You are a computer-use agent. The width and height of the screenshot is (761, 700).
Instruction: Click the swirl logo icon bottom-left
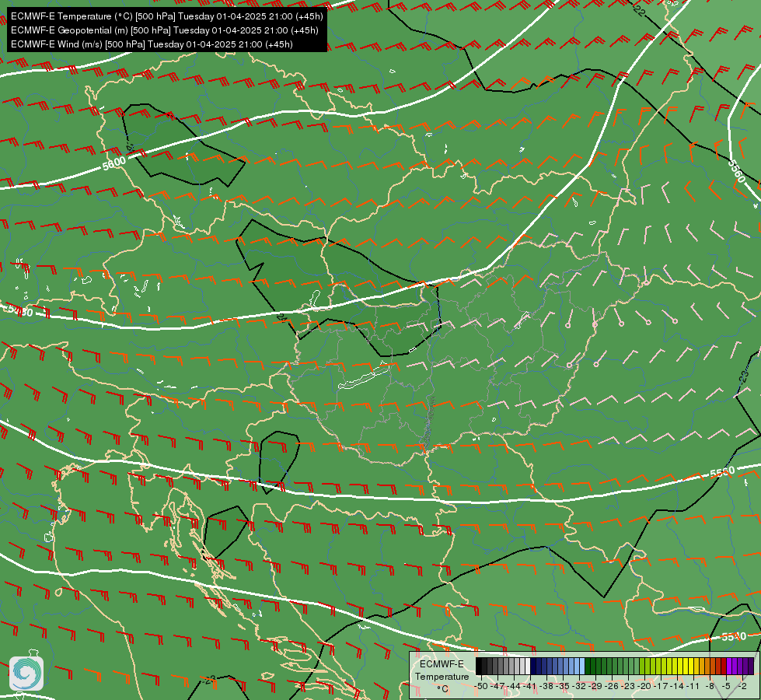[26, 673]
